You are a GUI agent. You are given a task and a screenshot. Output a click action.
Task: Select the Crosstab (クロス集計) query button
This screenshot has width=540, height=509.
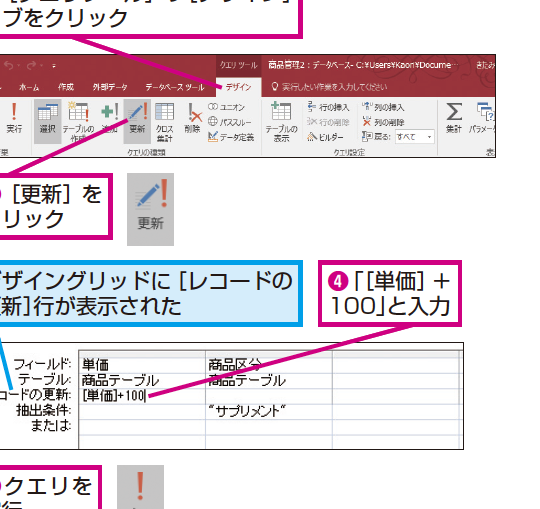point(164,122)
